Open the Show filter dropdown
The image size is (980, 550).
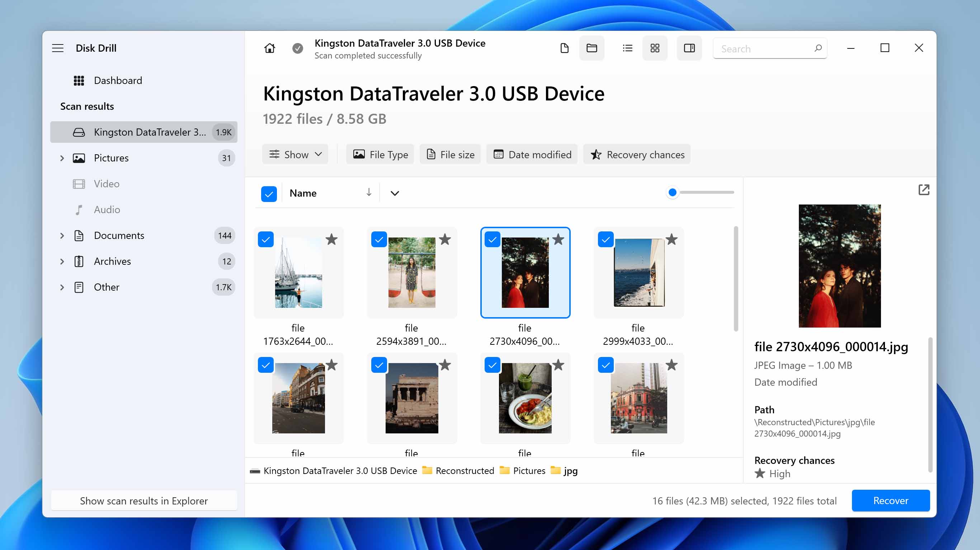tap(295, 155)
